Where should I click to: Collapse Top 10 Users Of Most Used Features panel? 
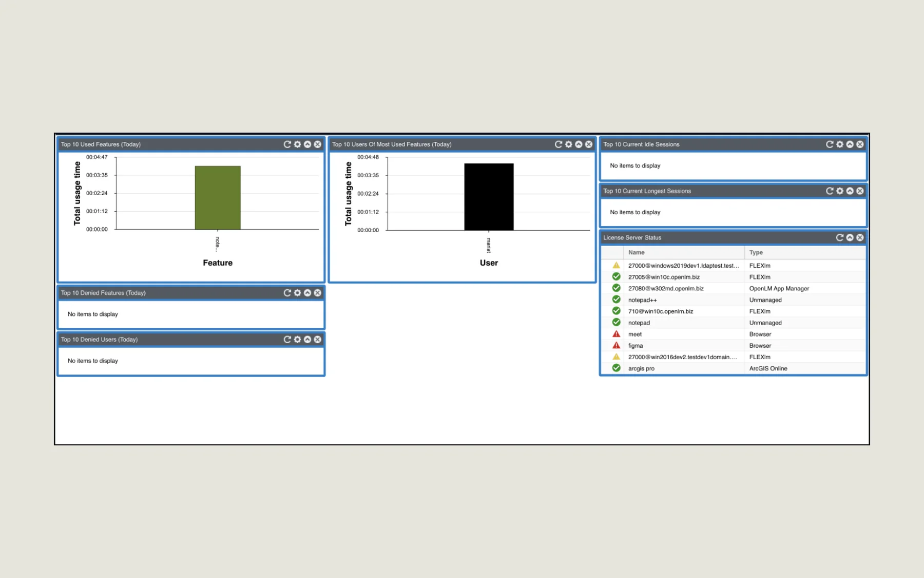click(579, 144)
